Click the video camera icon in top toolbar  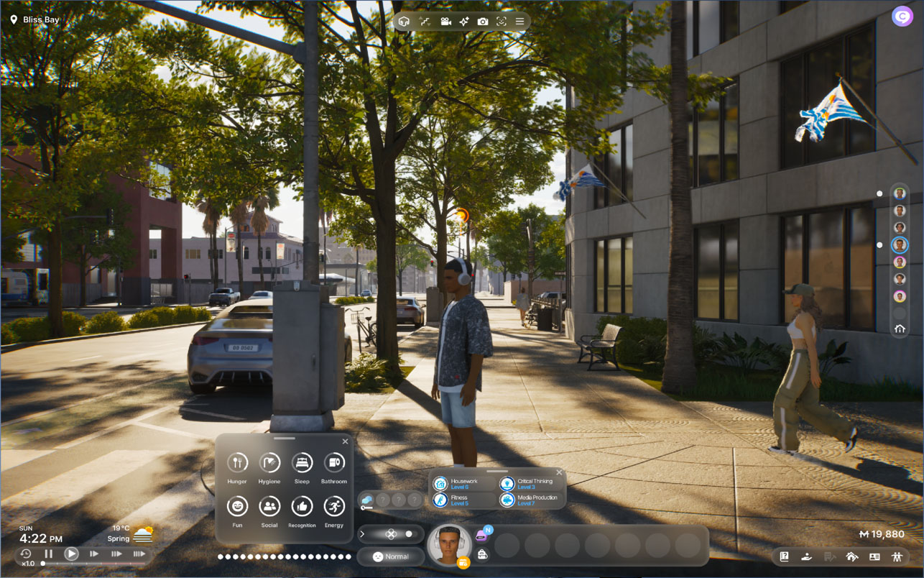(x=445, y=22)
